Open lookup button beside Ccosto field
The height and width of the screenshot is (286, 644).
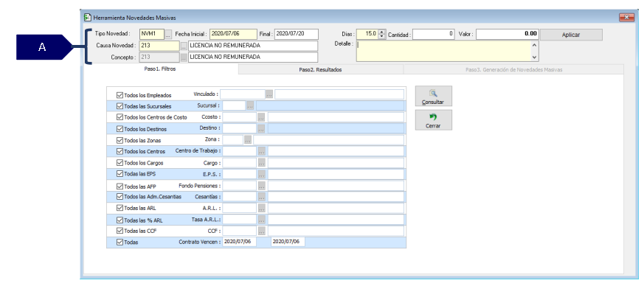[x=261, y=117]
